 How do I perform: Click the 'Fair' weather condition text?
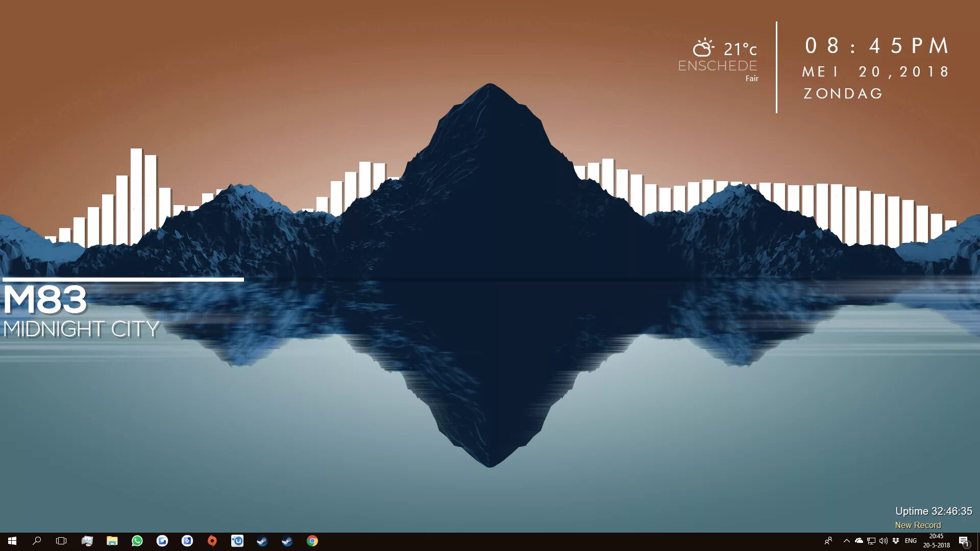click(x=751, y=79)
